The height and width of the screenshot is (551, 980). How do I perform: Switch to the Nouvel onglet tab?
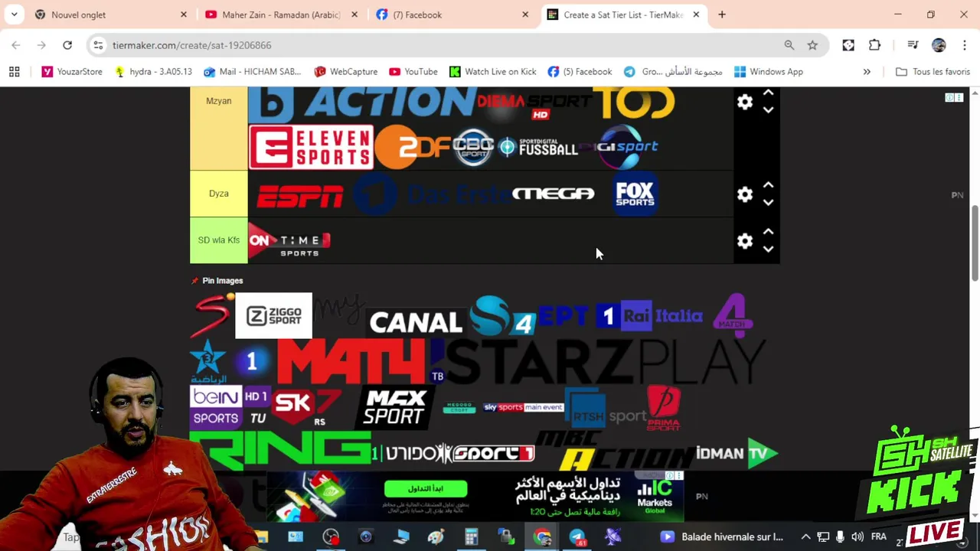pos(111,15)
